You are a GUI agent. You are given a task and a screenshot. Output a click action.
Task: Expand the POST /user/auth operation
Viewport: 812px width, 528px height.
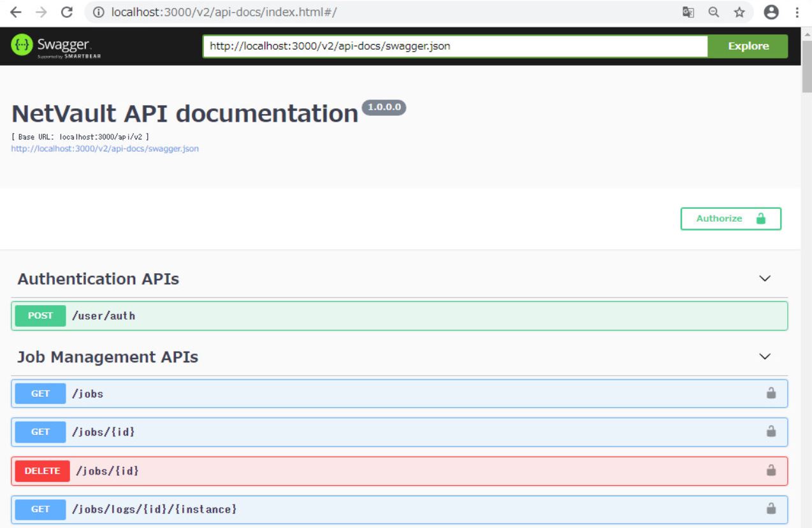400,315
